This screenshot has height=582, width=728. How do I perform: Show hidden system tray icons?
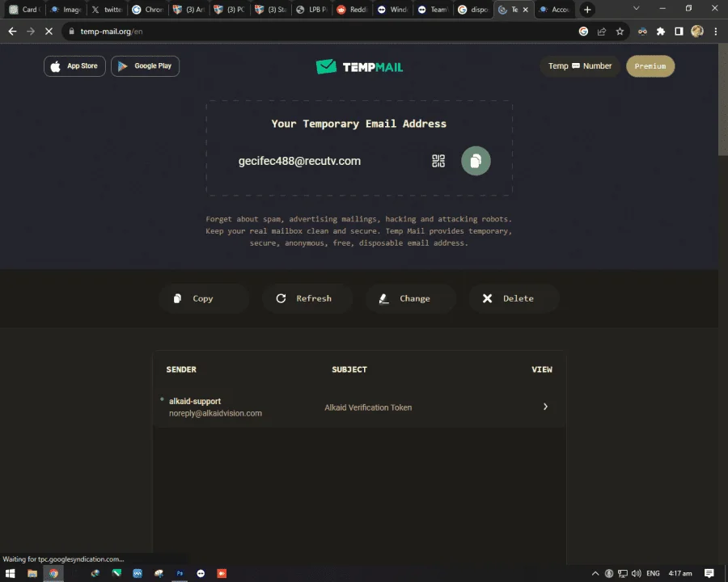[595, 573]
